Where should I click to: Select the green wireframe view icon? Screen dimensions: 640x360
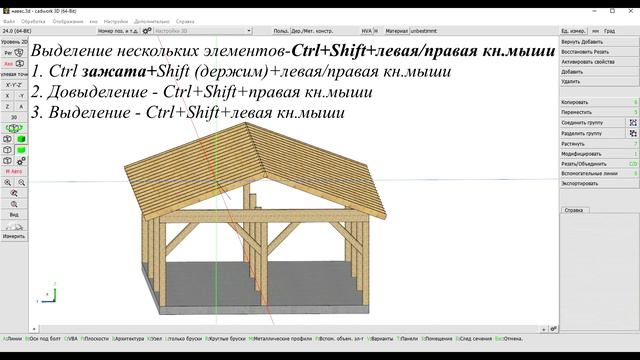[x=14, y=128]
